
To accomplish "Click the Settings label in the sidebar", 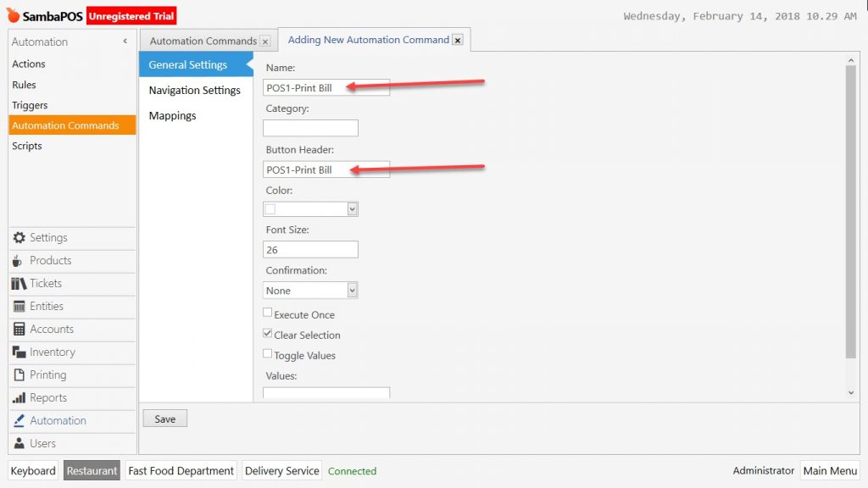I will tap(48, 237).
